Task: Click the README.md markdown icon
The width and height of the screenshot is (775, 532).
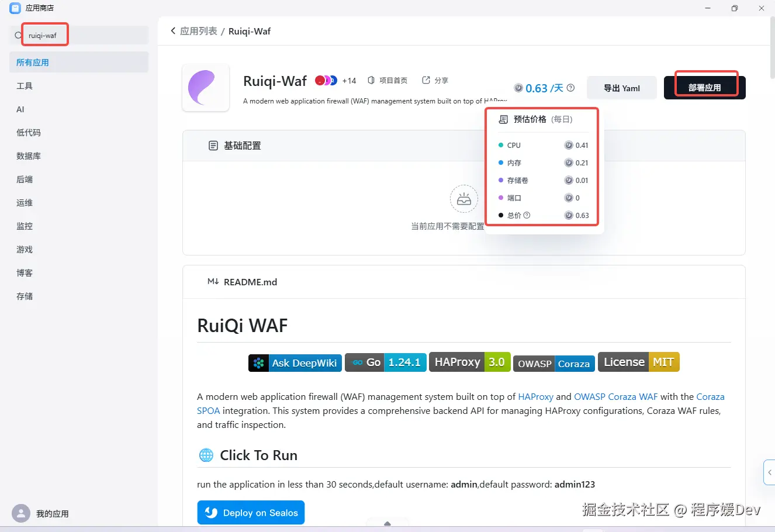Action: point(213,282)
